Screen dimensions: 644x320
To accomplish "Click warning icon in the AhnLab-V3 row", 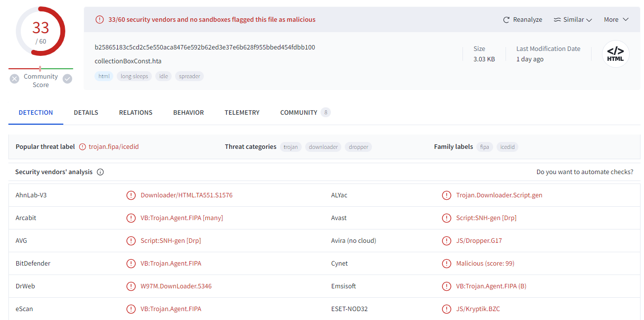I will coord(131,195).
